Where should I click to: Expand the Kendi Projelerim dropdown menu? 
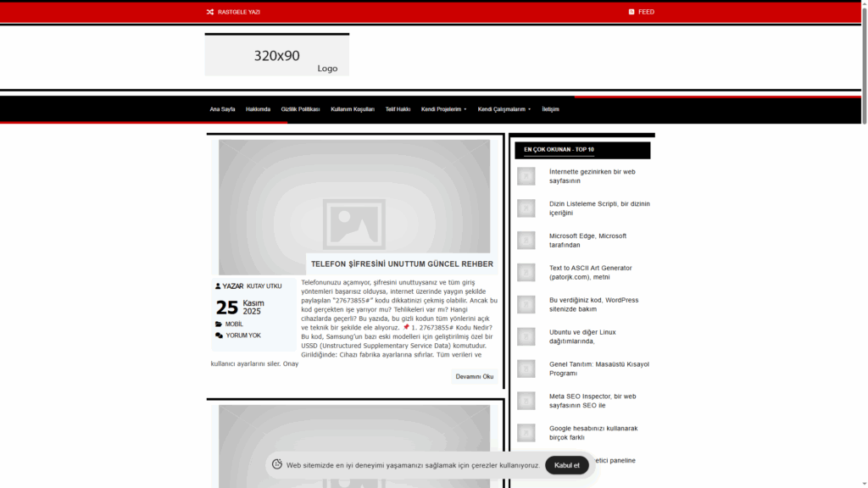point(443,109)
